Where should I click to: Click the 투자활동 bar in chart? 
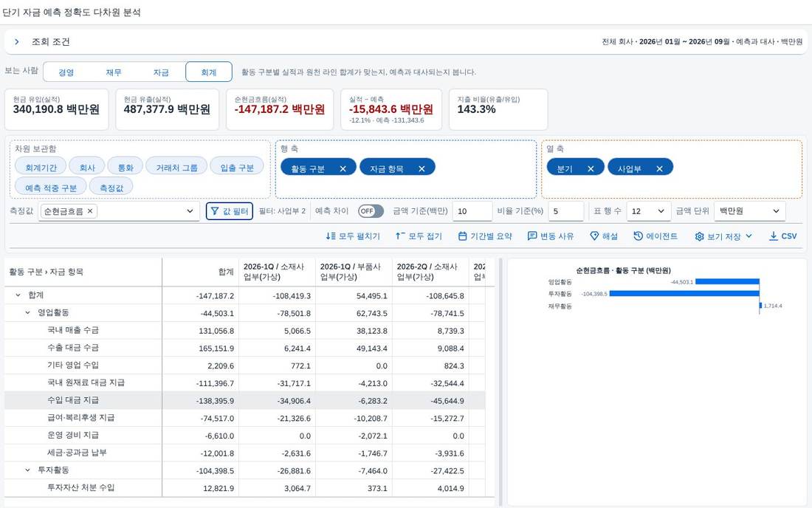tap(684, 294)
